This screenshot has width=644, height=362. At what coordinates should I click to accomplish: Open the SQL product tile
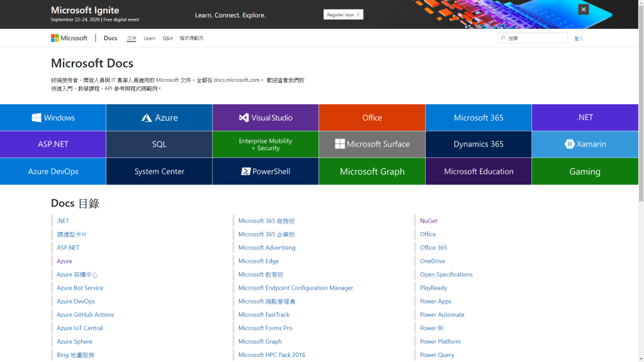point(159,145)
